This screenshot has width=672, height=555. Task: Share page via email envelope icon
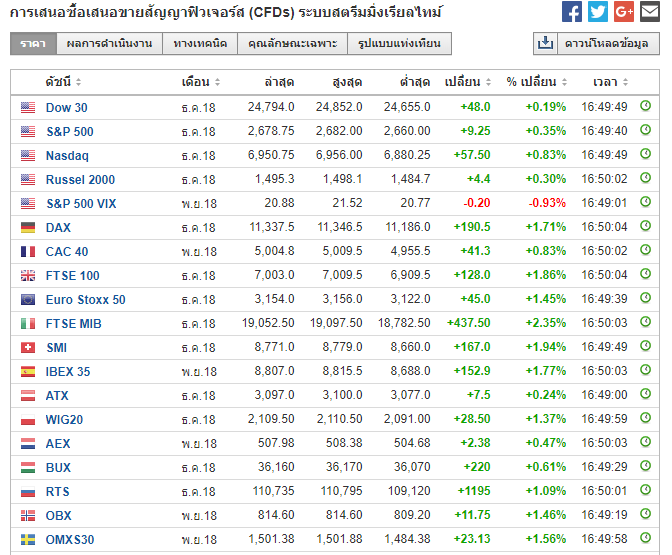pyautogui.click(x=650, y=12)
